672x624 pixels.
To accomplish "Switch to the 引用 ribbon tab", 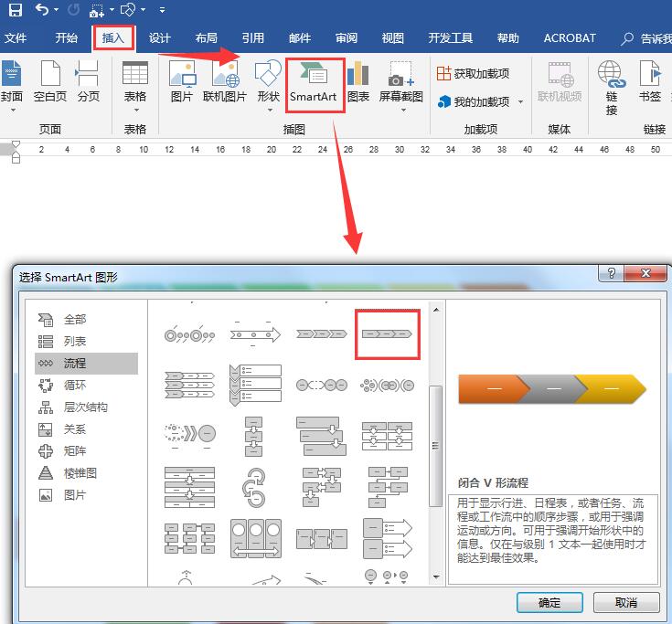I will point(253,38).
